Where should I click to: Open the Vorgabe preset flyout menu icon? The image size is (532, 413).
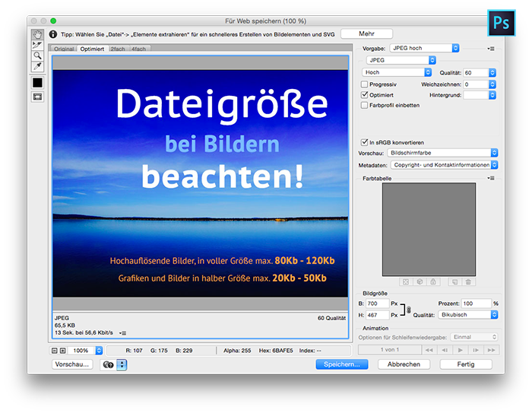click(x=491, y=49)
